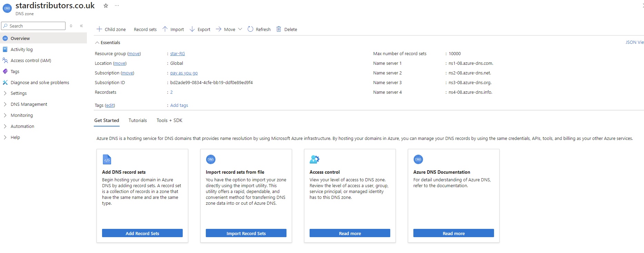Click the Overview globe icon in sidebar
The height and width of the screenshot is (253, 644).
5,38
